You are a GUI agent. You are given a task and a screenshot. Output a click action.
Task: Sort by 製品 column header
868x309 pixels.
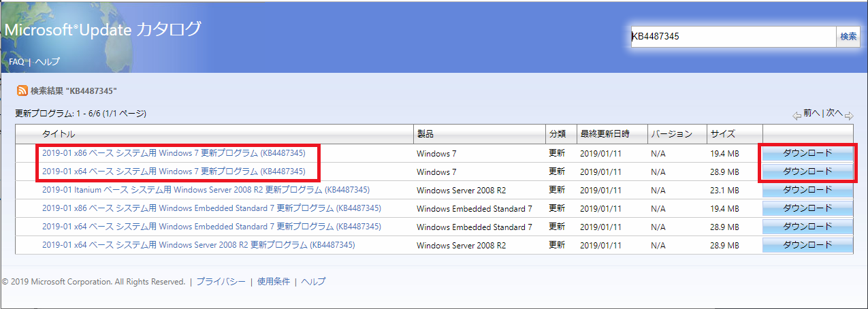(425, 134)
